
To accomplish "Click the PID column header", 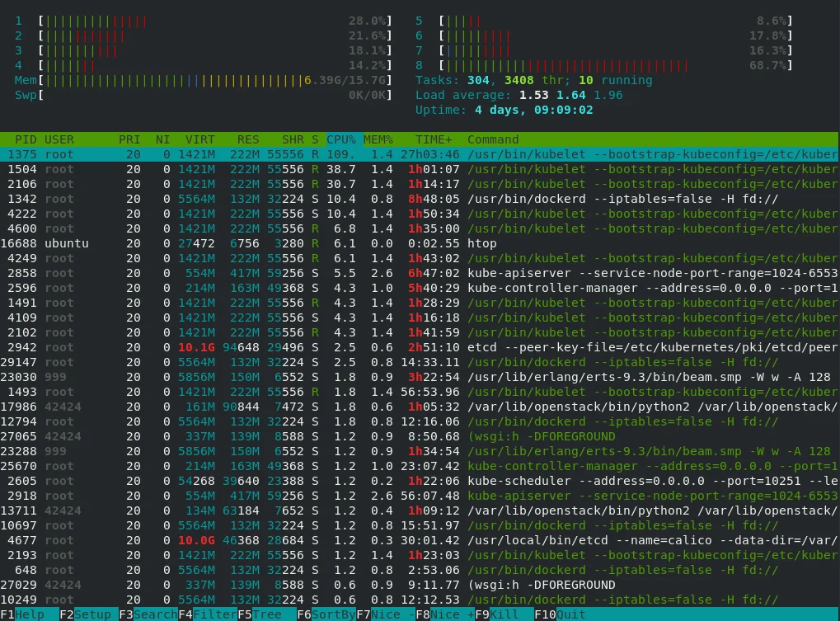I will (x=26, y=139).
